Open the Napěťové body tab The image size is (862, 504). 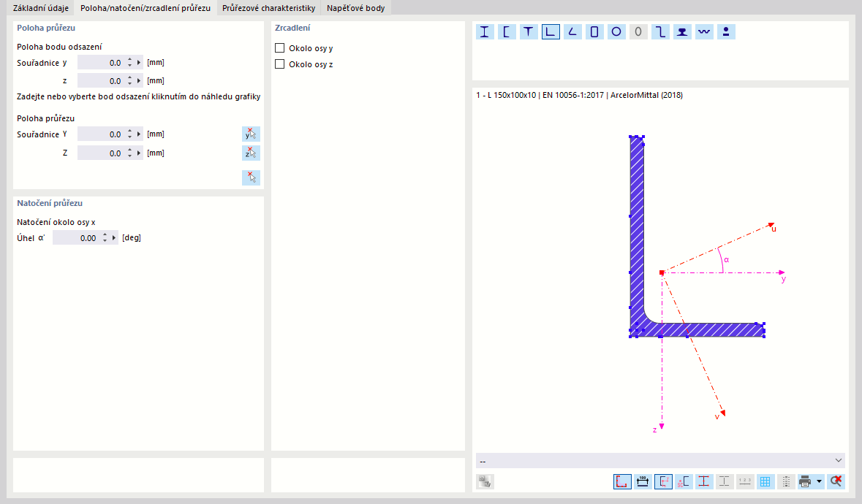(x=355, y=8)
